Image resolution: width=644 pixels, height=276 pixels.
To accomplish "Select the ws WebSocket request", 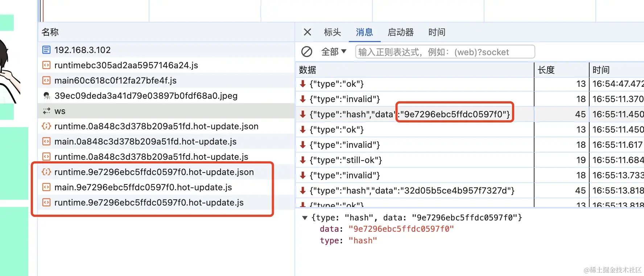I will tap(166, 111).
